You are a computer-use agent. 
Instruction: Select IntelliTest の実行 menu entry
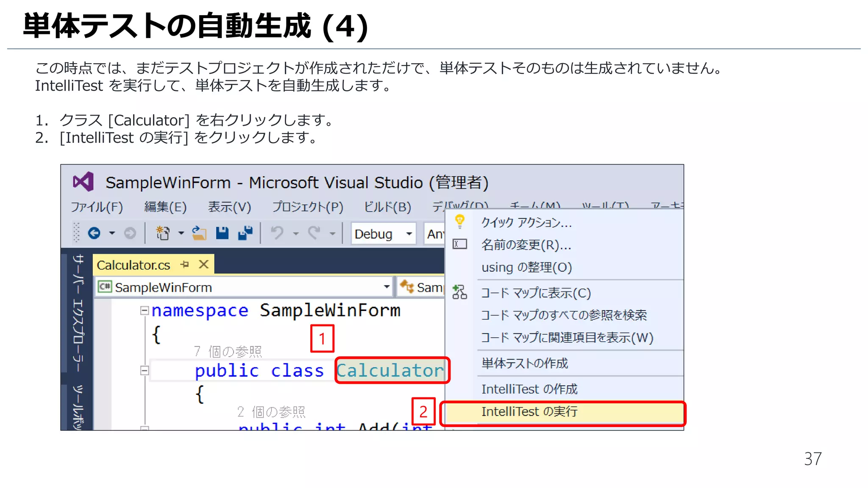click(565, 412)
